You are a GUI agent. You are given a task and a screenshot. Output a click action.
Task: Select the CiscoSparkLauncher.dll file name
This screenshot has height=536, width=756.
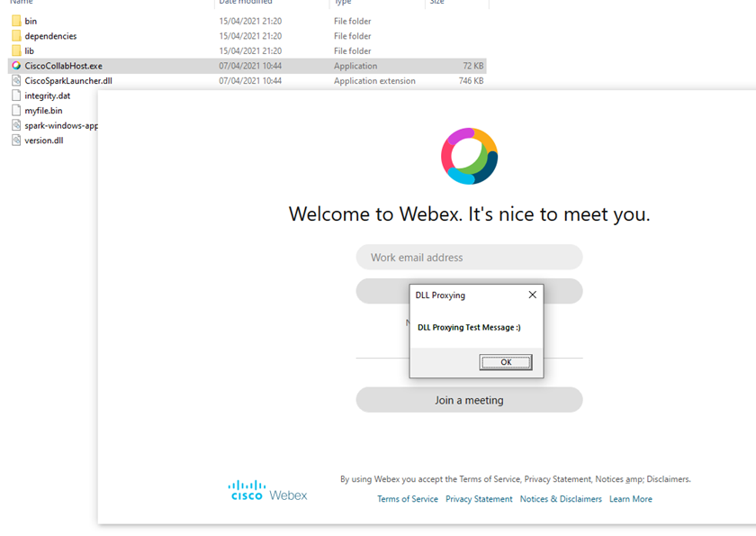(x=68, y=80)
